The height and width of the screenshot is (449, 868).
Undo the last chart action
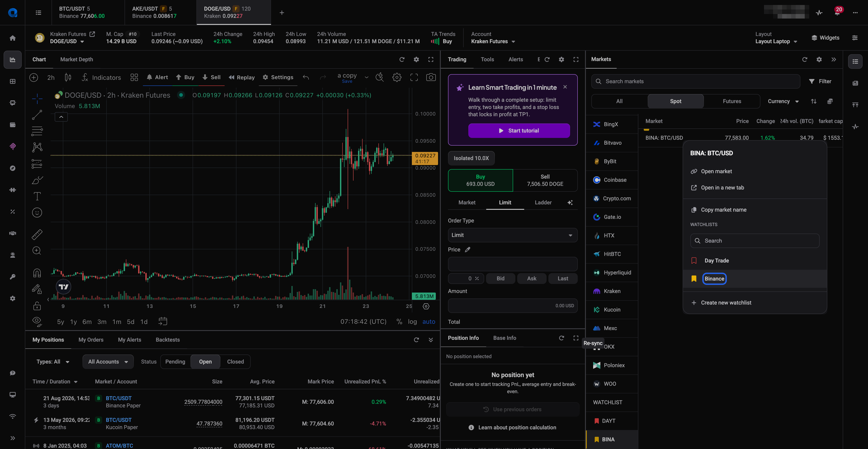(306, 77)
